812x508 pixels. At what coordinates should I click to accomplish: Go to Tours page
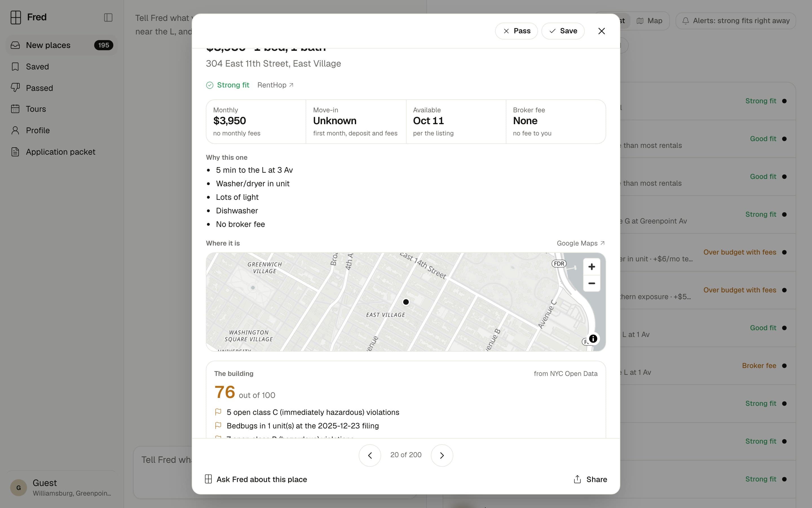[x=61, y=109]
